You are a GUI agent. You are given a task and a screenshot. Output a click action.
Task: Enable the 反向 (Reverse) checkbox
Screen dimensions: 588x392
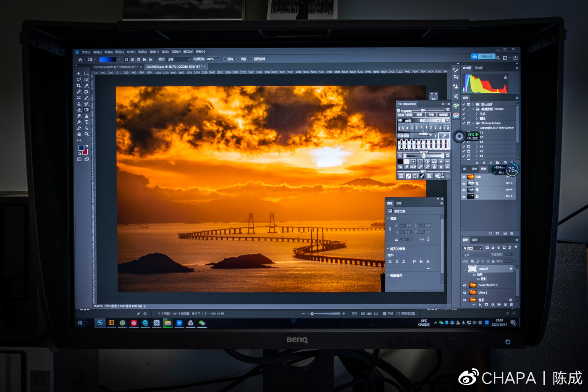click(x=225, y=59)
